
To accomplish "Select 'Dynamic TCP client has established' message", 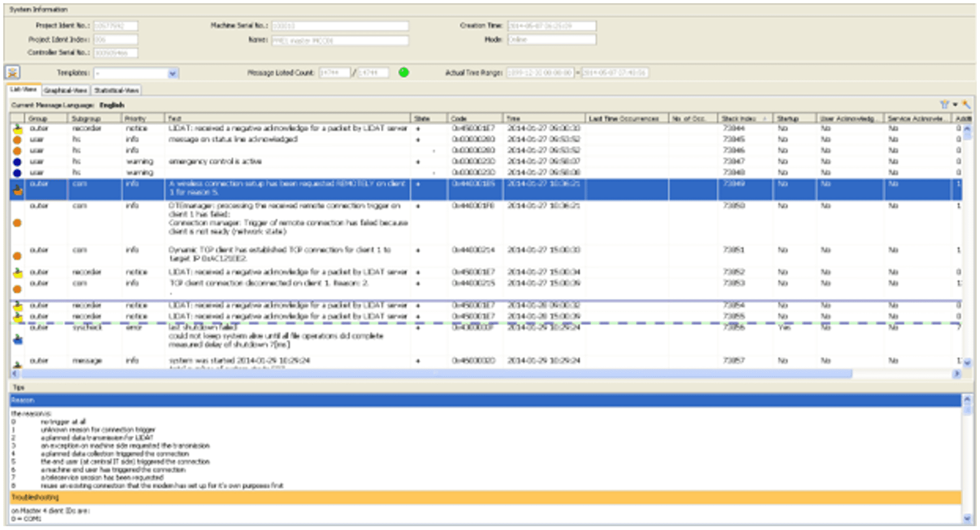I will (x=280, y=254).
